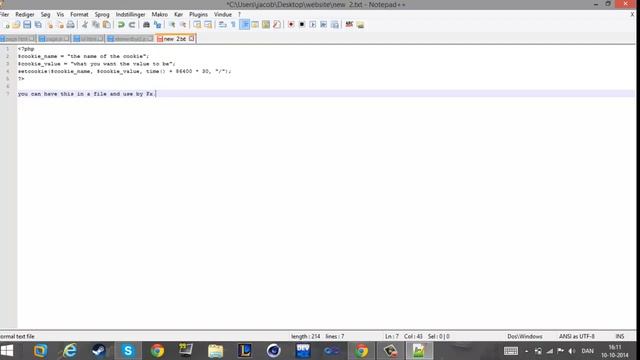Image resolution: width=640 pixels, height=360 pixels.
Task: Select the new 2.txt tab
Action: pos(175,39)
